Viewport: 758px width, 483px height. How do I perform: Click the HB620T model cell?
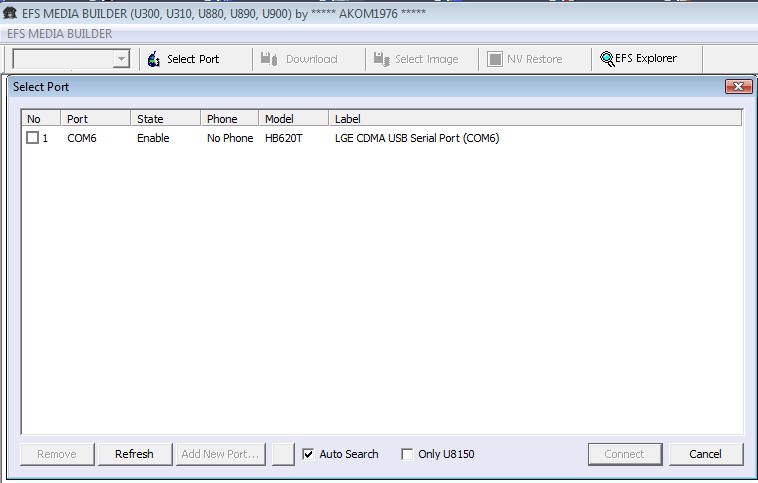284,138
